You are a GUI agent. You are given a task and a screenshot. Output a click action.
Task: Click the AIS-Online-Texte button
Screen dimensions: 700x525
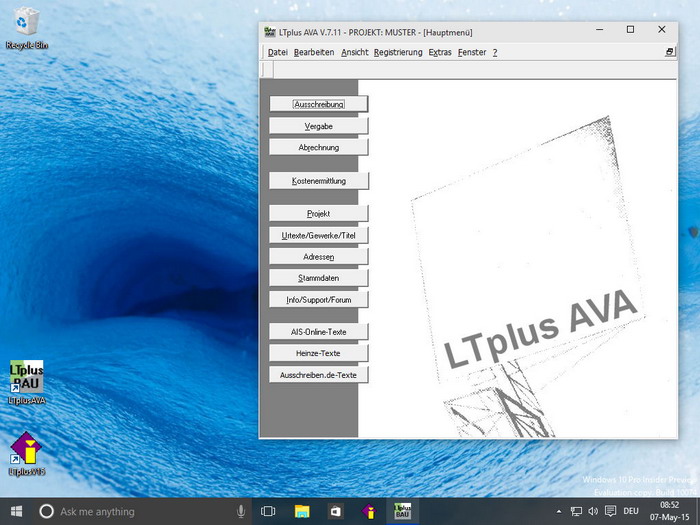(x=319, y=332)
